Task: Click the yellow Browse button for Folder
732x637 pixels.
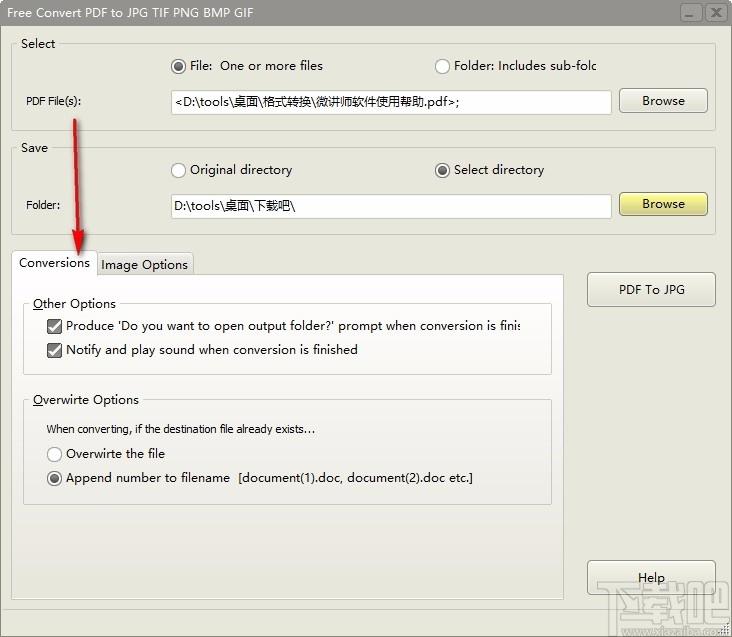Action: [x=663, y=204]
